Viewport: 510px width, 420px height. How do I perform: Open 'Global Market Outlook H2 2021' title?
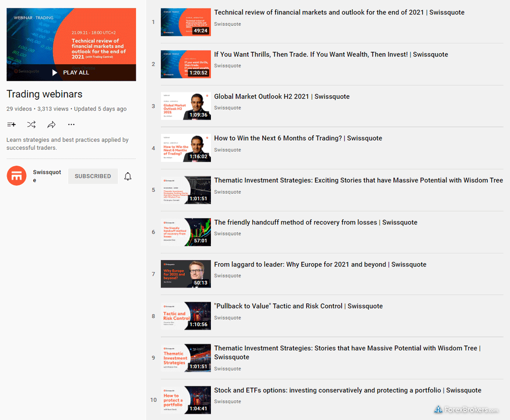click(x=282, y=97)
